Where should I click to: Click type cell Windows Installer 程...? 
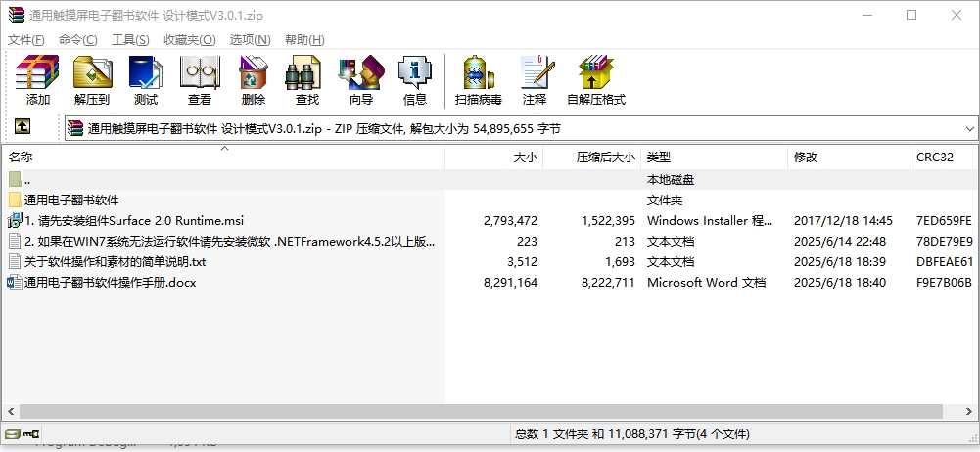pos(710,220)
